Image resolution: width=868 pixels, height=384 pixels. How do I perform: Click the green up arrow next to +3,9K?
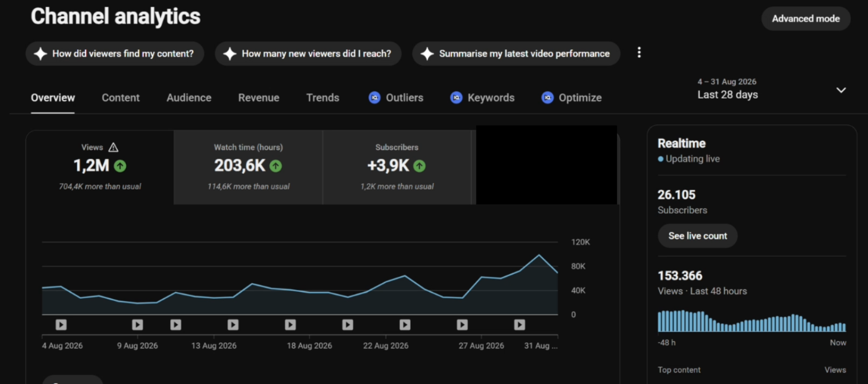(x=420, y=166)
